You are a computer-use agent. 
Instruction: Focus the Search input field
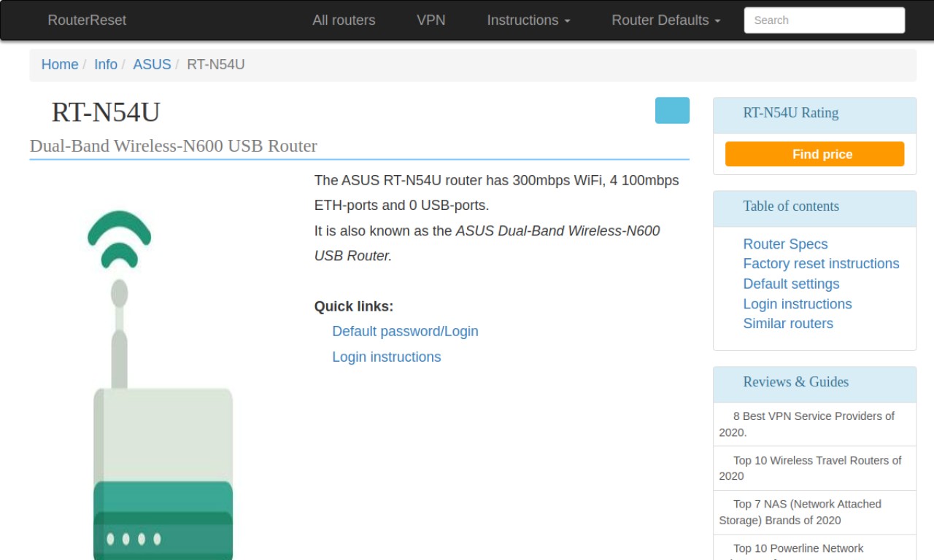[x=825, y=20]
